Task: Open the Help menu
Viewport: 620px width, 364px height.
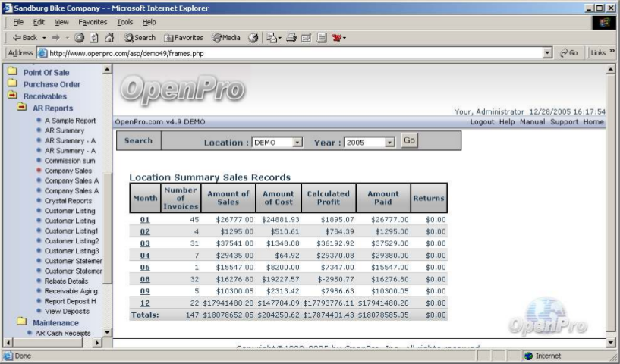Action: [149, 22]
